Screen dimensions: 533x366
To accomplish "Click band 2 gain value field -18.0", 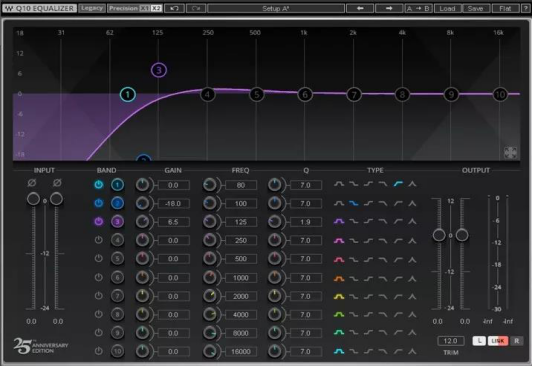I will [x=173, y=204].
